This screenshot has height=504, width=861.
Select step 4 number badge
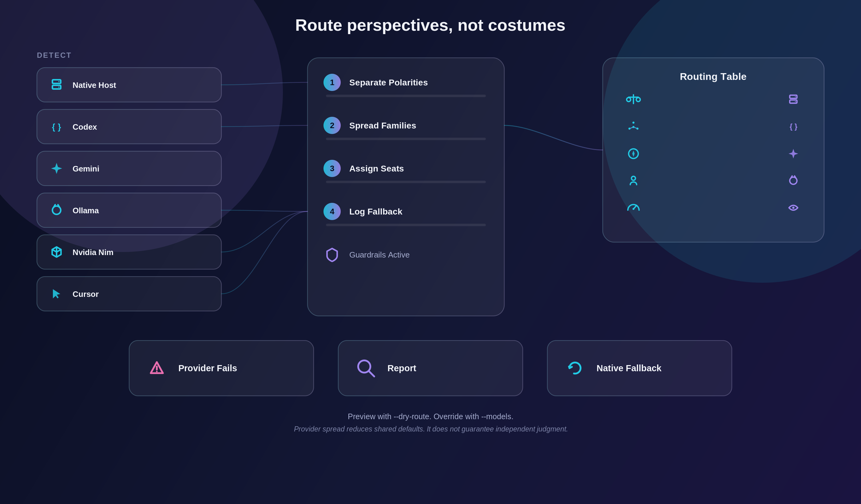point(332,211)
